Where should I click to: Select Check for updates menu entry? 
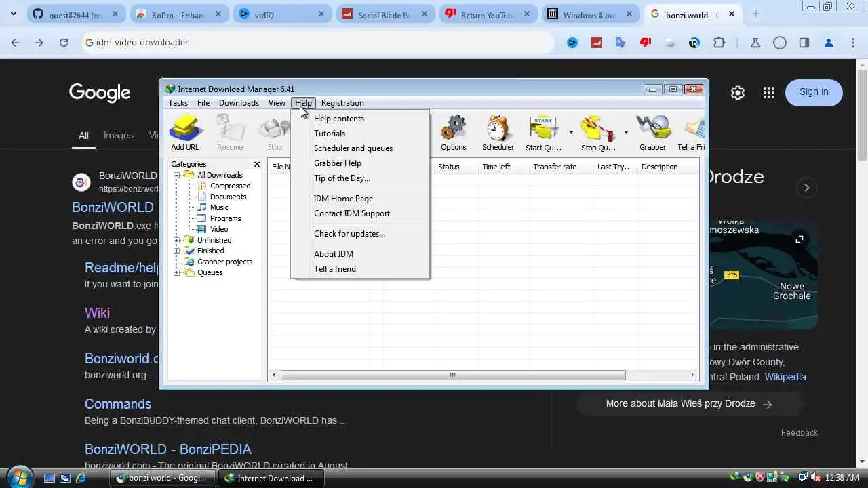pos(360,234)
